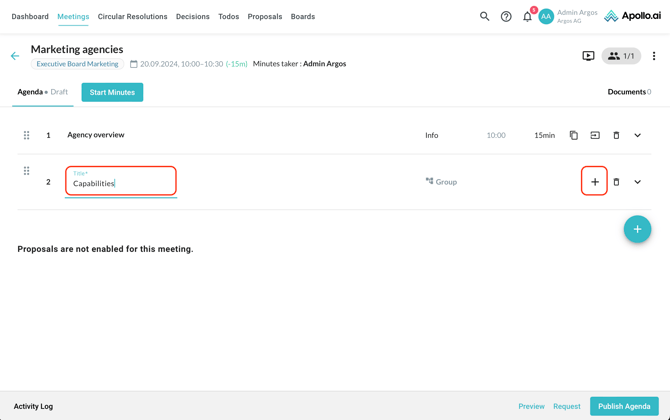Copy the Agency overview agenda item

coord(574,135)
